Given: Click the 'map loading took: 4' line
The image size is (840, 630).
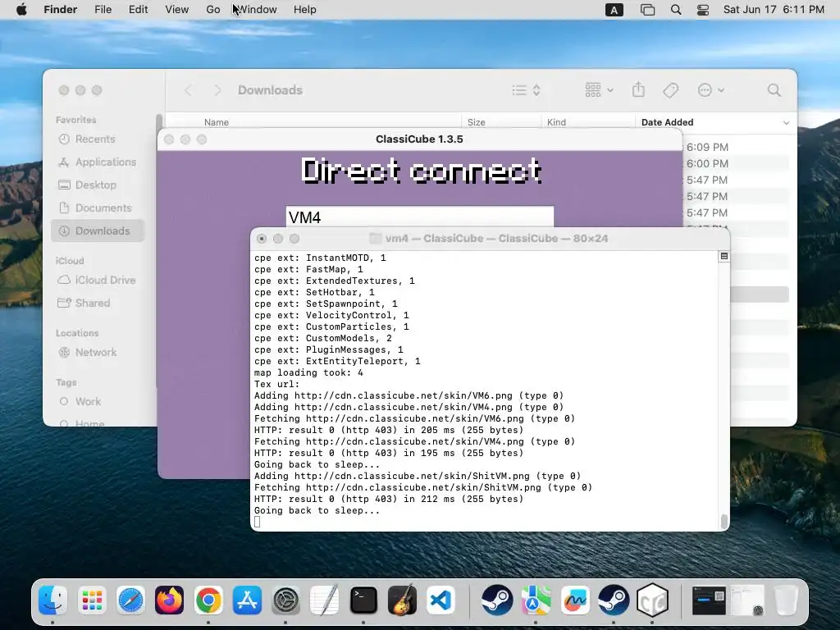Looking at the screenshot, I should [308, 373].
